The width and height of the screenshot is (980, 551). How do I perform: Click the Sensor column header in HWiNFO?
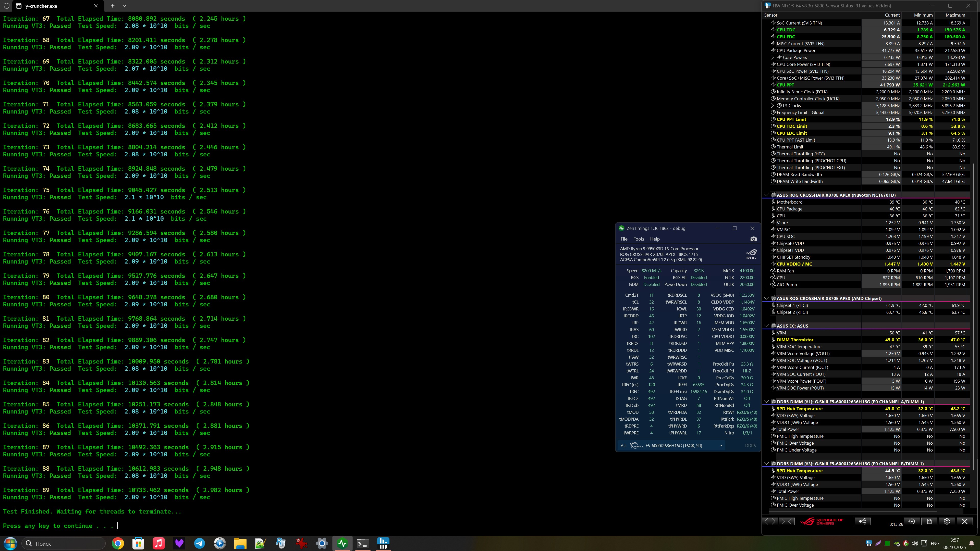pyautogui.click(x=812, y=15)
